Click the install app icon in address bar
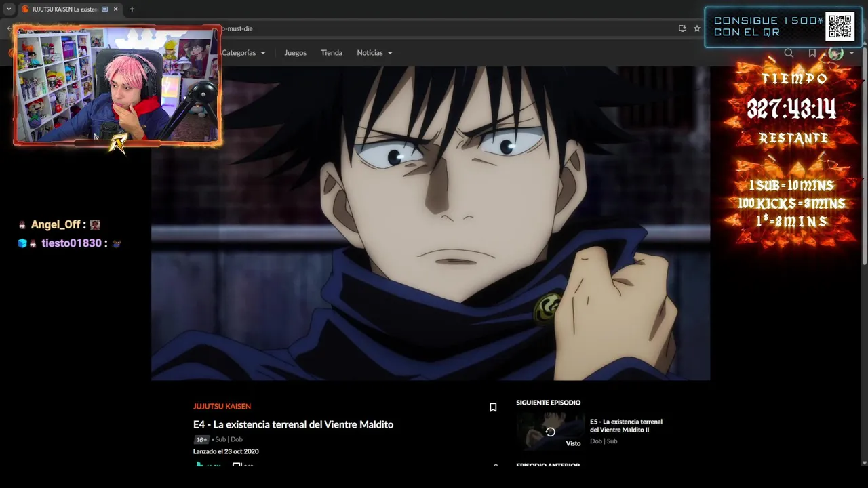868x488 pixels. coord(682,28)
